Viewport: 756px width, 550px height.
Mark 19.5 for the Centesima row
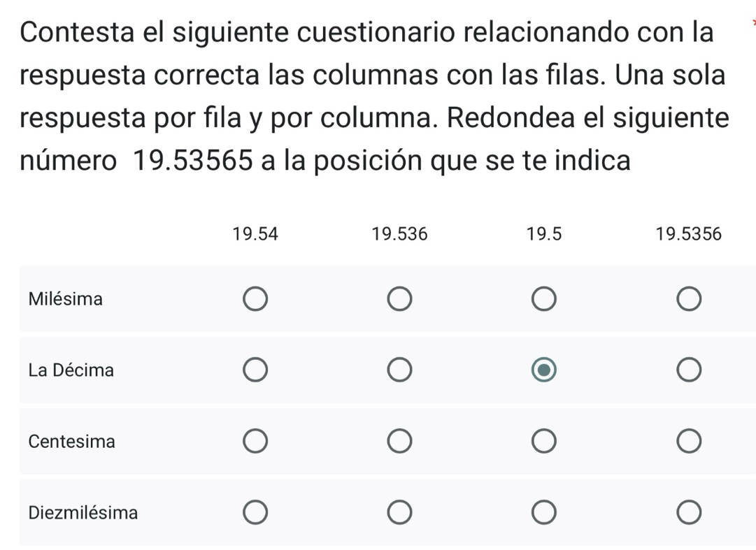point(544,442)
